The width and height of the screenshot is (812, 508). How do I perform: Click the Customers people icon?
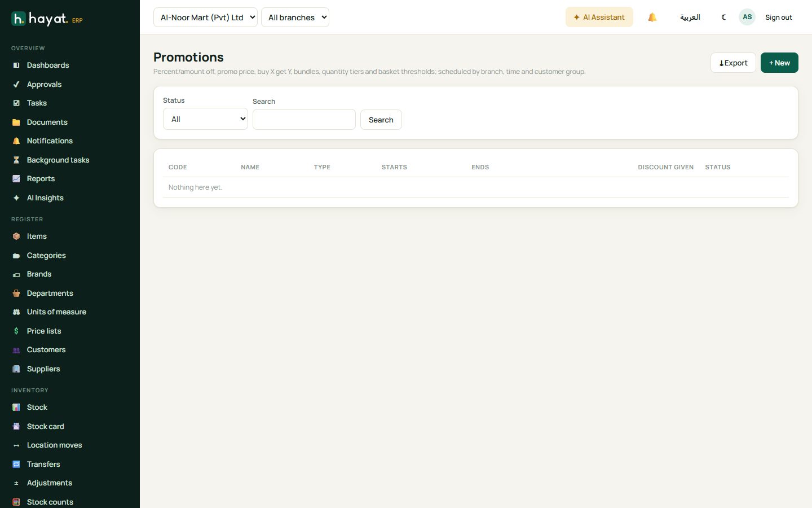(x=16, y=350)
